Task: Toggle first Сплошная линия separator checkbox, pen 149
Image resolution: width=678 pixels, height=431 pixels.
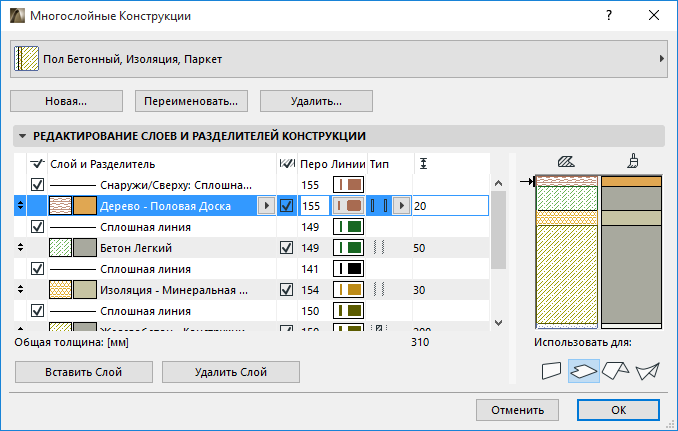Action: click(x=38, y=227)
